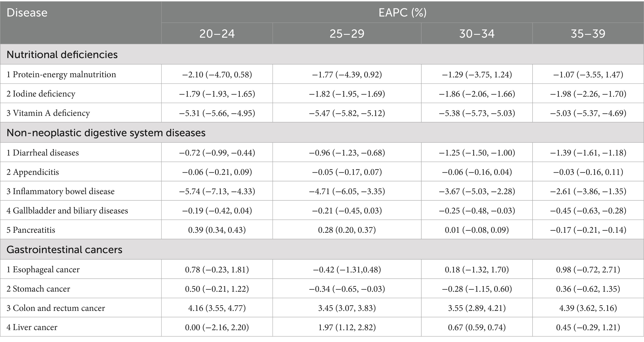Click the Liver cancer 25–29 value cell
The image size is (644, 342).
point(347,327)
